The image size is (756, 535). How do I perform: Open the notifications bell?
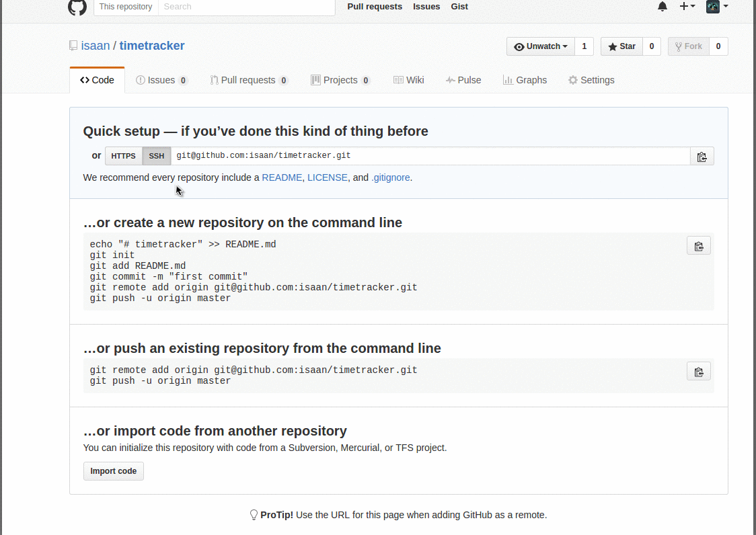coord(663,6)
